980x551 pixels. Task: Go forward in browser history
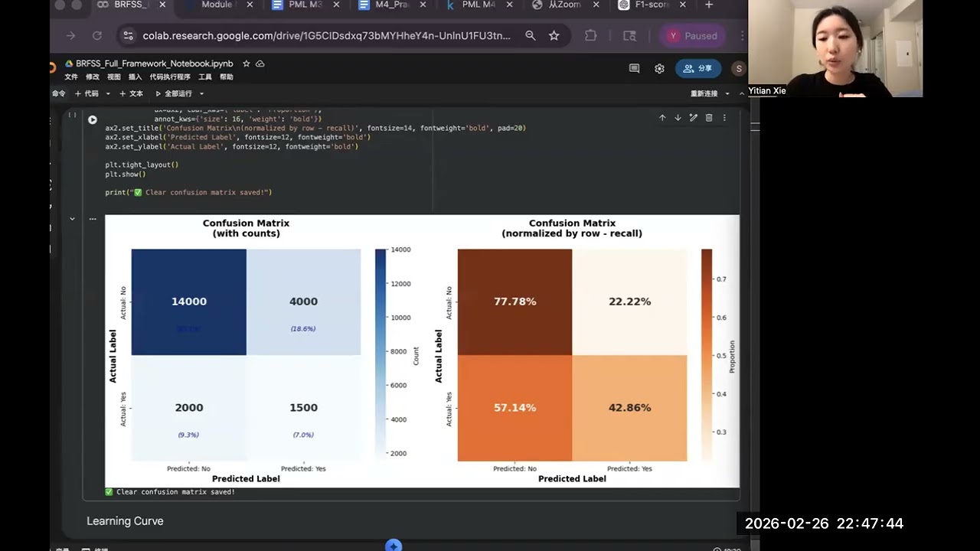pyautogui.click(x=71, y=35)
